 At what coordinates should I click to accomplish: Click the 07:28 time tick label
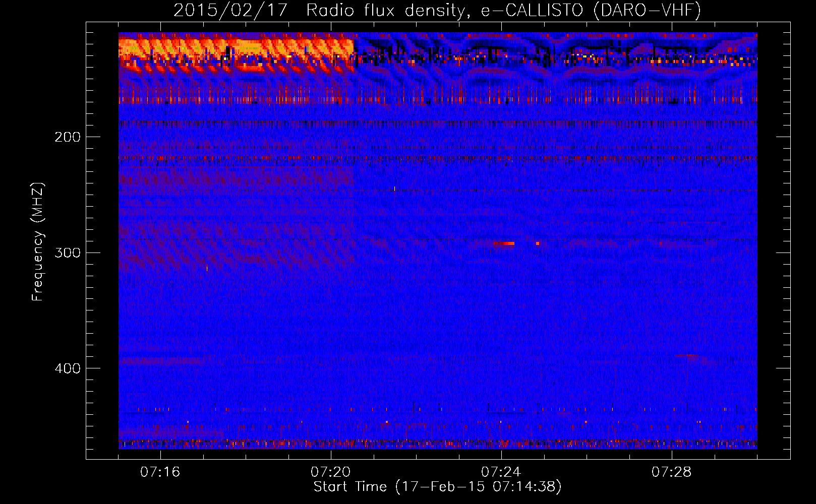[x=672, y=472]
